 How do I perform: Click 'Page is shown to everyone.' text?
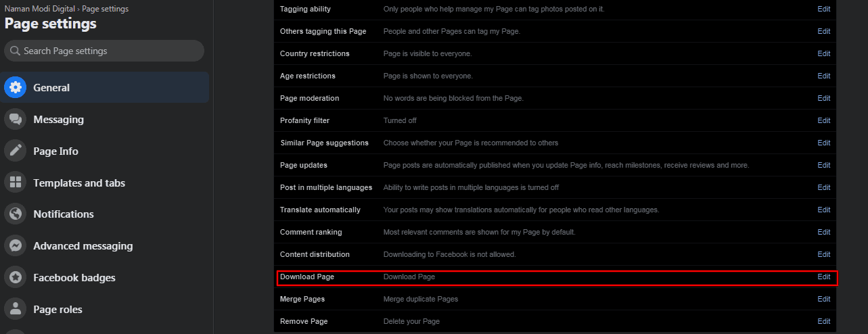[x=428, y=76]
